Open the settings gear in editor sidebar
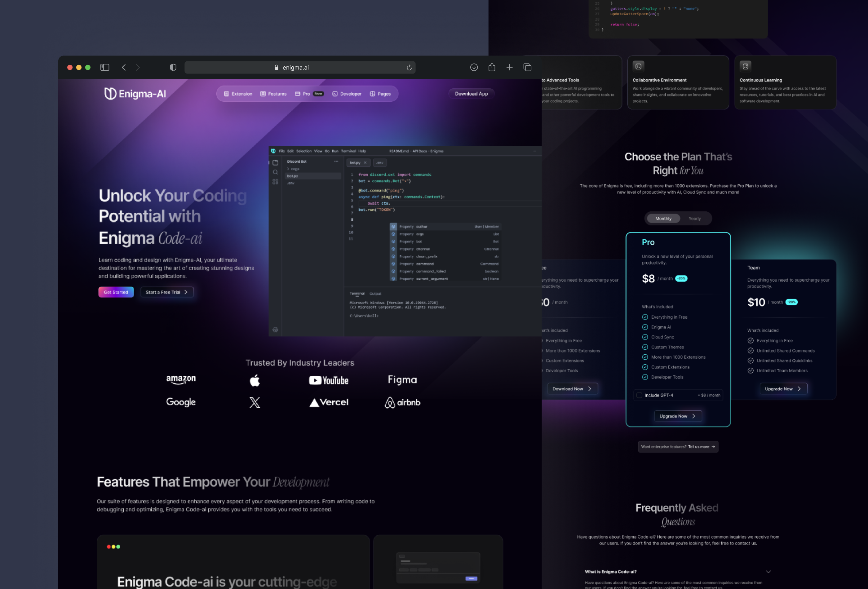Viewport: 868px width, 589px height. [x=275, y=330]
